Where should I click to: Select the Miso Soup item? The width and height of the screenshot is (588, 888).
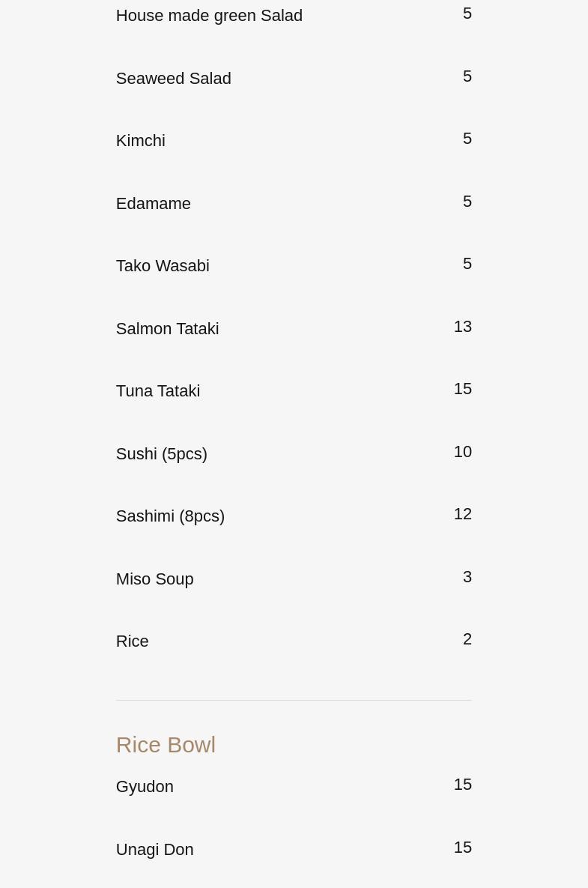(x=154, y=579)
